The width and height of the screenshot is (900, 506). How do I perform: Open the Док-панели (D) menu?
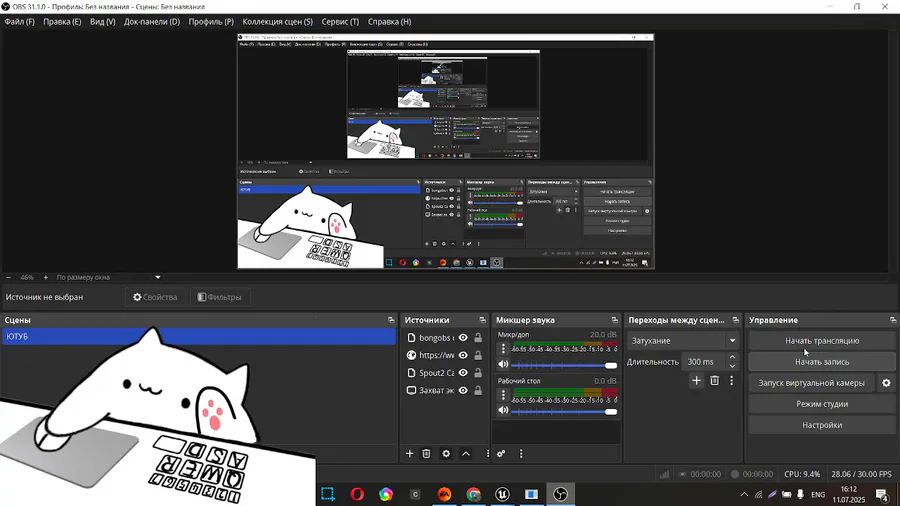click(152, 22)
